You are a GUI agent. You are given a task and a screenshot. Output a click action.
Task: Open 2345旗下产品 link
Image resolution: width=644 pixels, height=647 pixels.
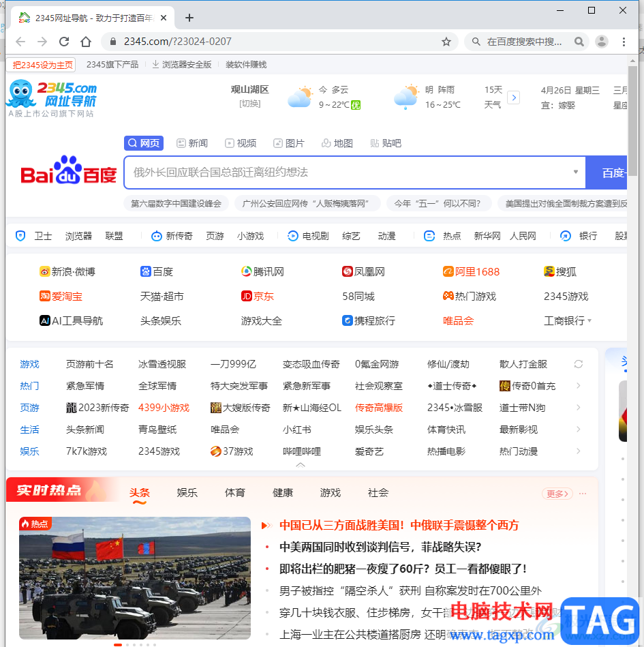click(112, 64)
